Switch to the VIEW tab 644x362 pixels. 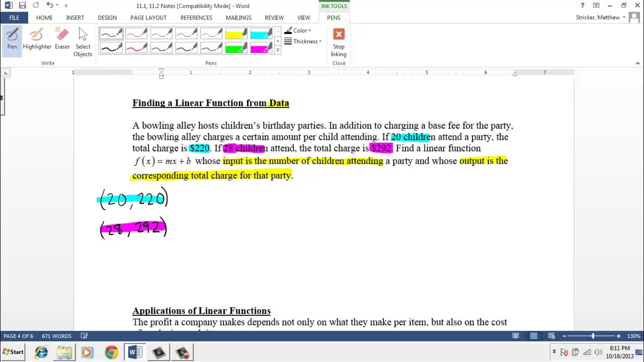point(304,18)
